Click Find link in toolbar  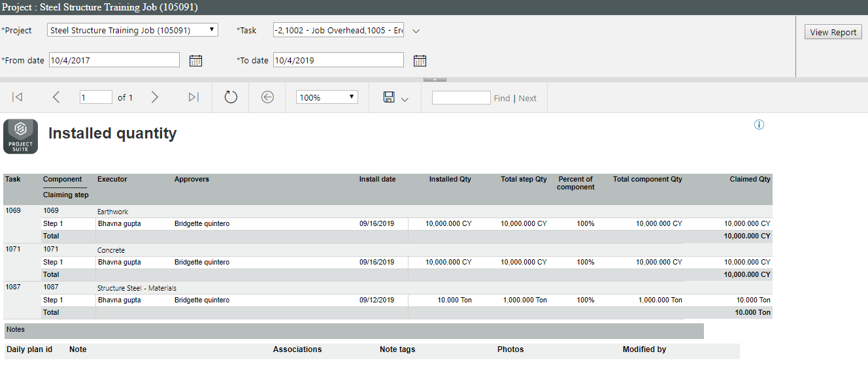coord(502,98)
